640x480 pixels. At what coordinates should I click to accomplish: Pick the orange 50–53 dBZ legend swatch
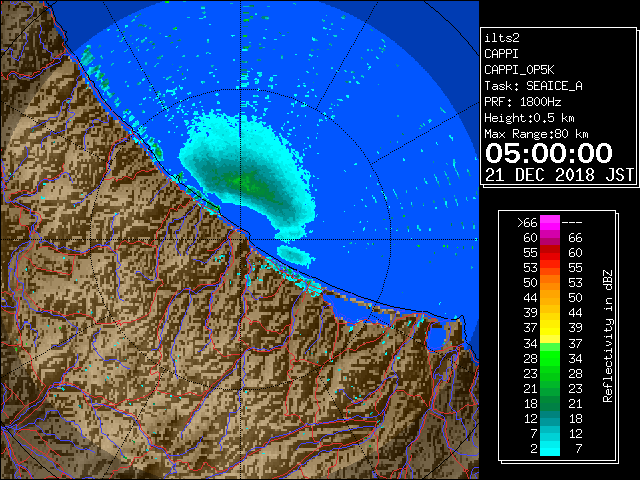point(550,283)
